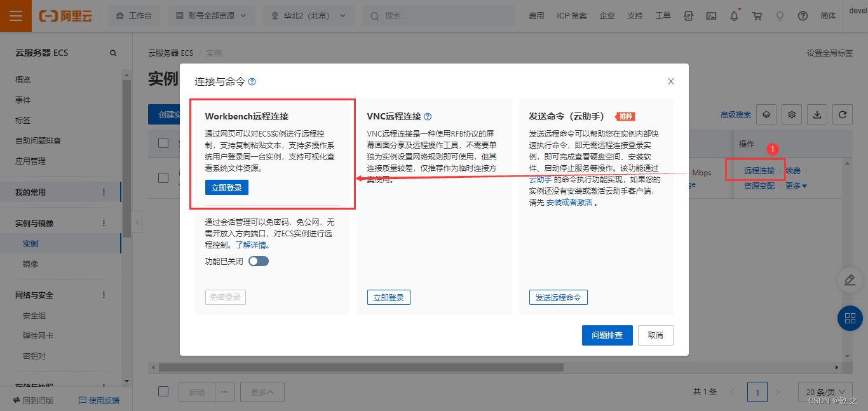This screenshot has height=411, width=868.
Task: Open the 20 条/页 page size dropdown
Action: tap(824, 392)
